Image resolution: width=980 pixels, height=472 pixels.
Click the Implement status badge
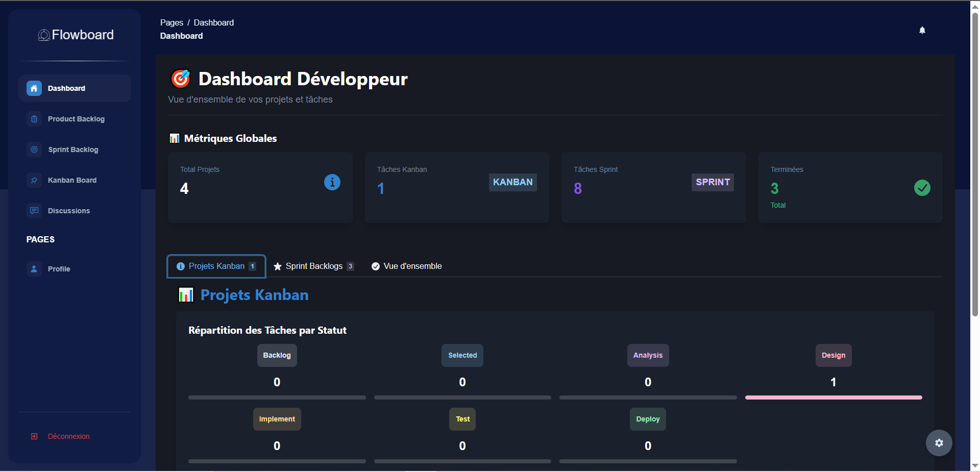click(277, 419)
